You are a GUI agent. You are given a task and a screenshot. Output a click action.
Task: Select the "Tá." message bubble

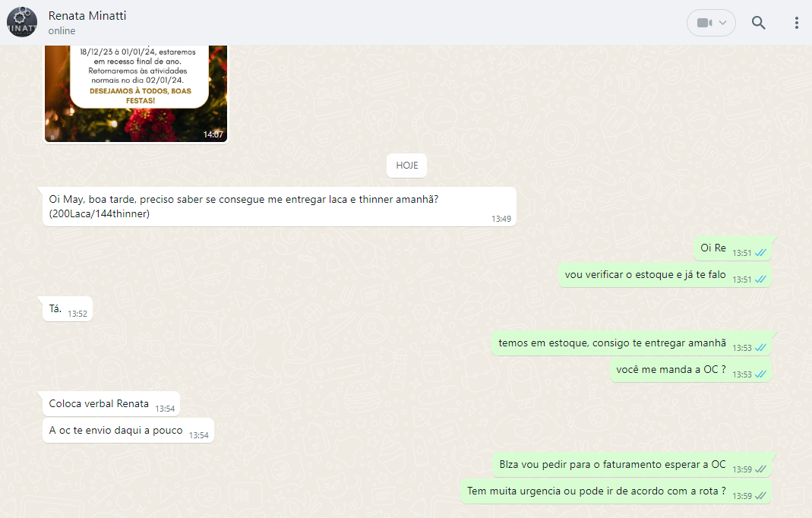pos(55,308)
